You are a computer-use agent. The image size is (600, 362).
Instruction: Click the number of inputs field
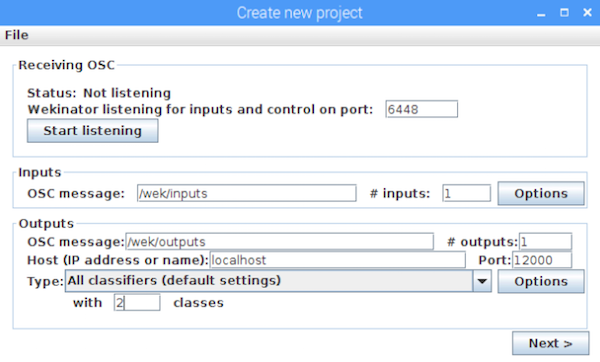(466, 193)
